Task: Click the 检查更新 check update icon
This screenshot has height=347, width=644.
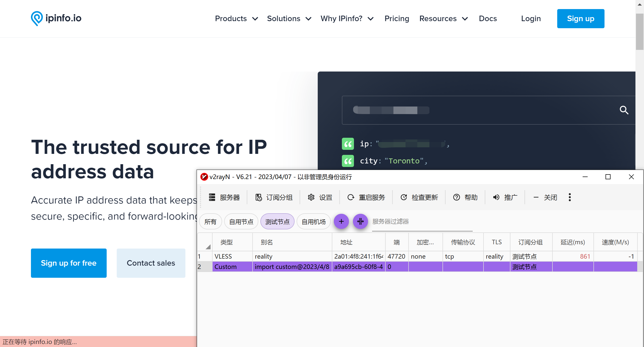Action: point(404,197)
